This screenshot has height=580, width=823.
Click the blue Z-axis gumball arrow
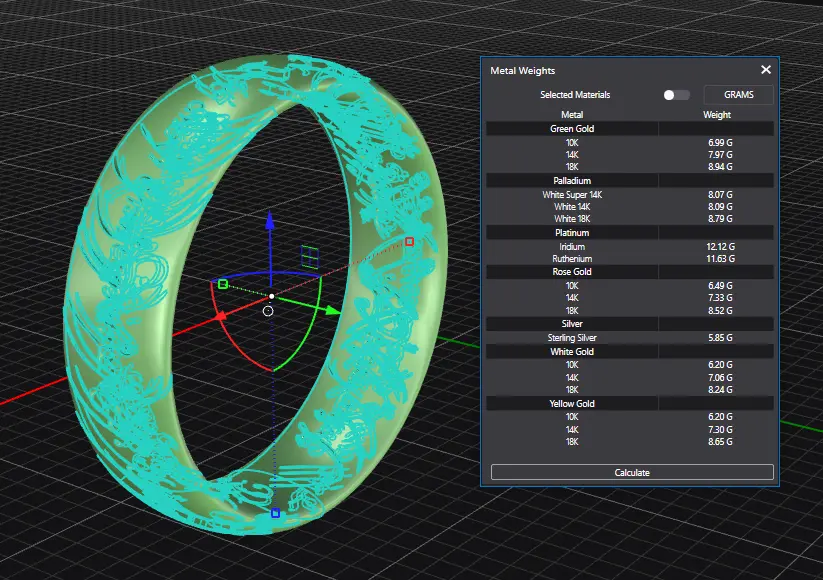click(x=271, y=220)
